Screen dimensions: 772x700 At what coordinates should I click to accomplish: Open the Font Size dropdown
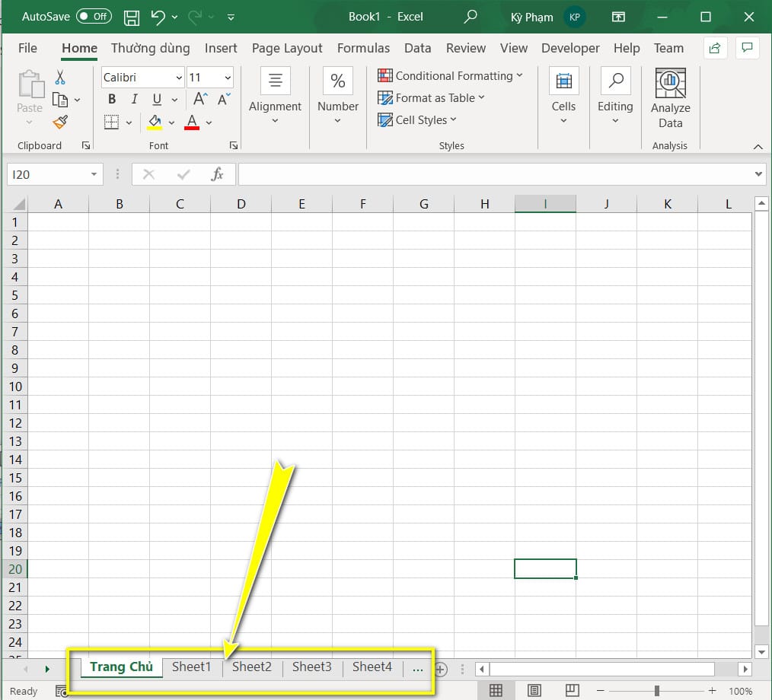[x=226, y=77]
